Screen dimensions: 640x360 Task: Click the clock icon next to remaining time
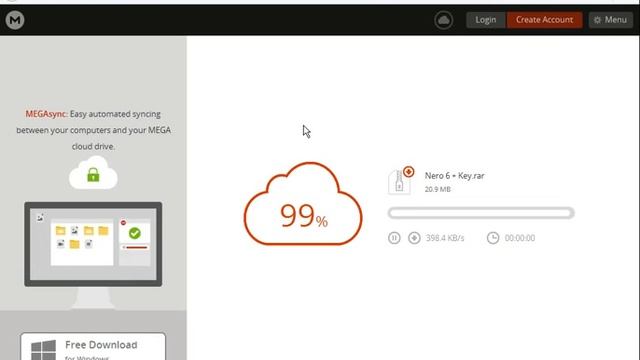point(493,238)
